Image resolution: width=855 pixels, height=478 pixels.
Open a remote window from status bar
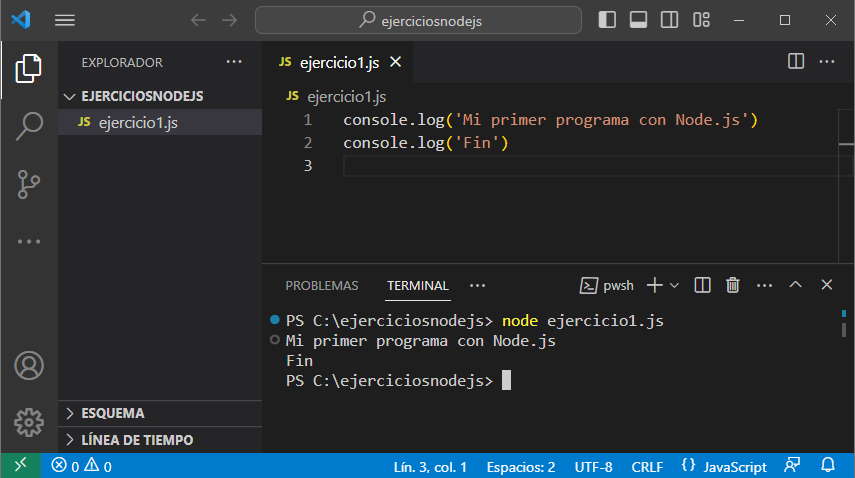20,465
